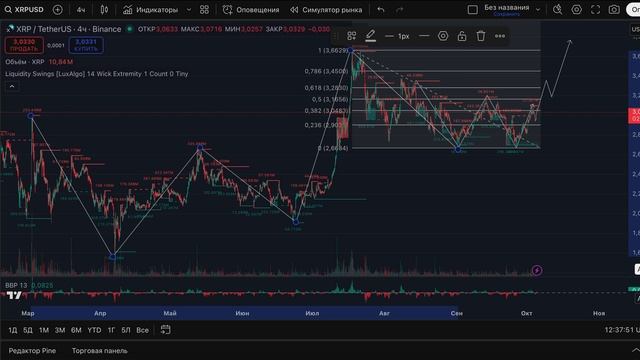Click the Окт label on time axis
This screenshot has height=360, width=640.
(x=527, y=313)
